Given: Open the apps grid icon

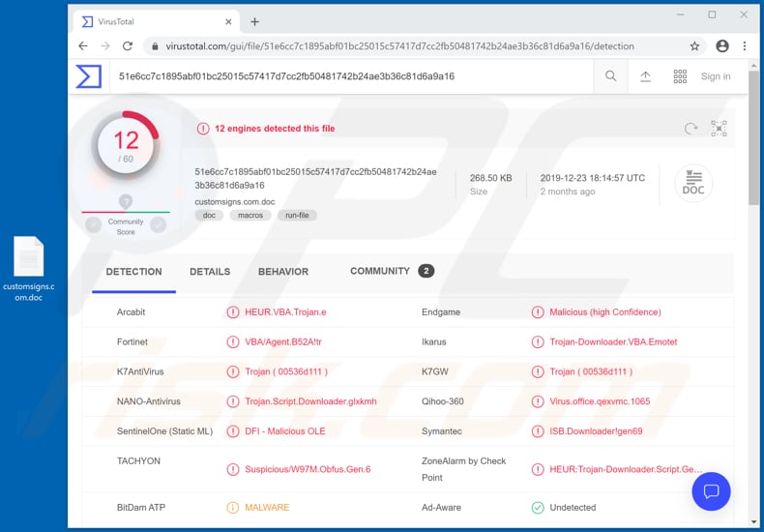Looking at the screenshot, I should [680, 76].
